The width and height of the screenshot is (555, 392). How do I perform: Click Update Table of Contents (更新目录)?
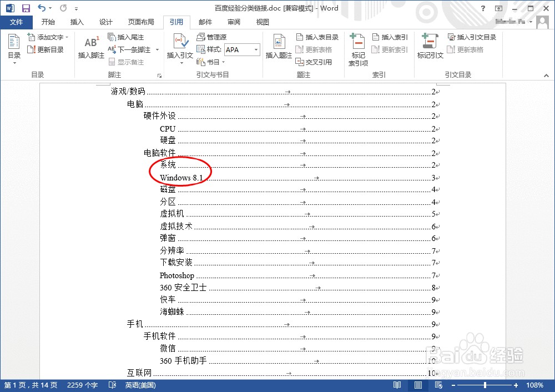[46, 49]
